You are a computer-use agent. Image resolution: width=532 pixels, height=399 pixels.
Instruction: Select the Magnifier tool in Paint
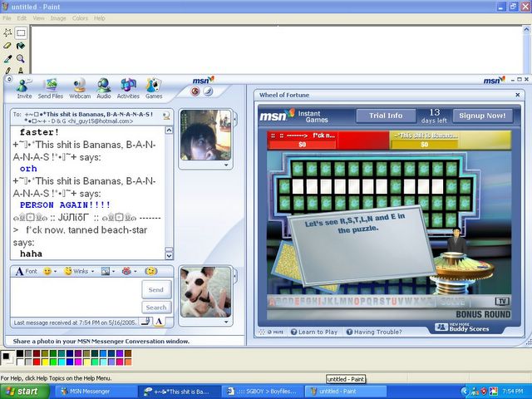point(21,58)
